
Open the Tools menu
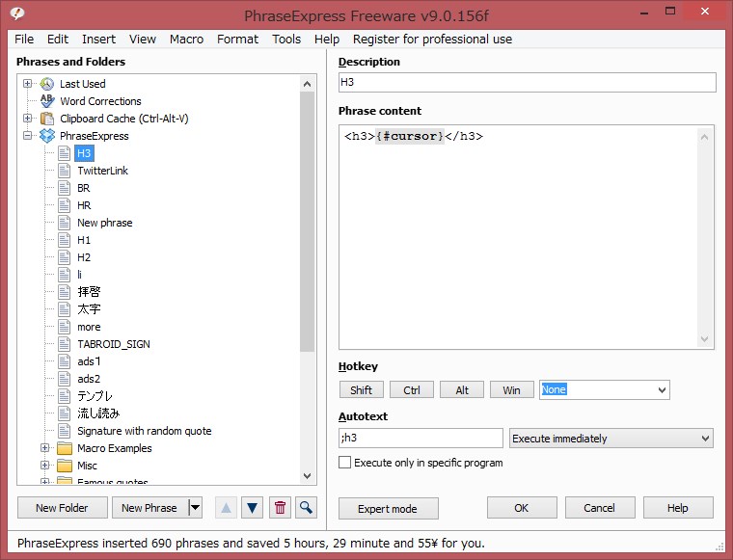pyautogui.click(x=286, y=40)
